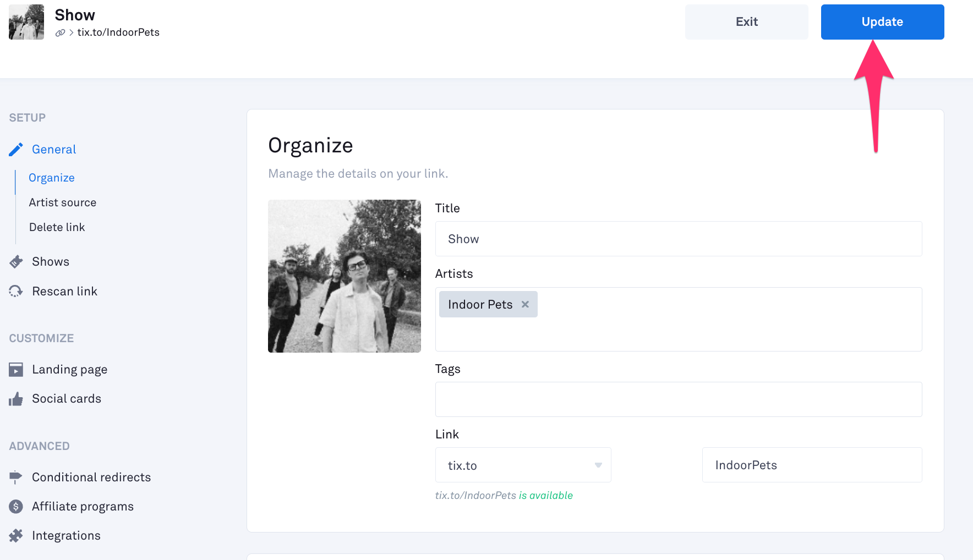Image resolution: width=973 pixels, height=560 pixels.
Task: Click the Landing page icon
Action: coord(16,370)
